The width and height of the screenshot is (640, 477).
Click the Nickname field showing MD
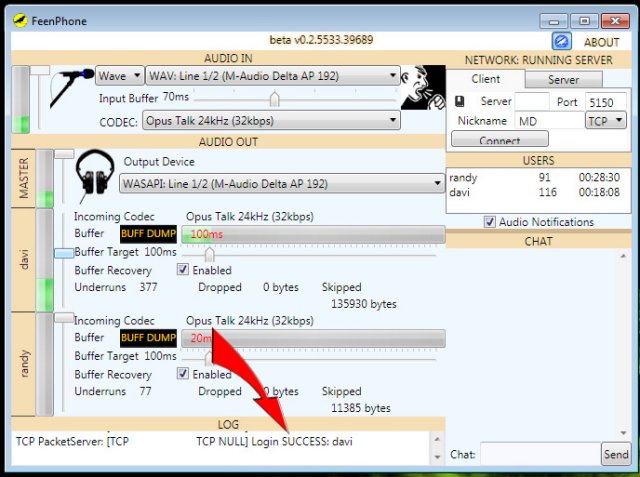[549, 121]
